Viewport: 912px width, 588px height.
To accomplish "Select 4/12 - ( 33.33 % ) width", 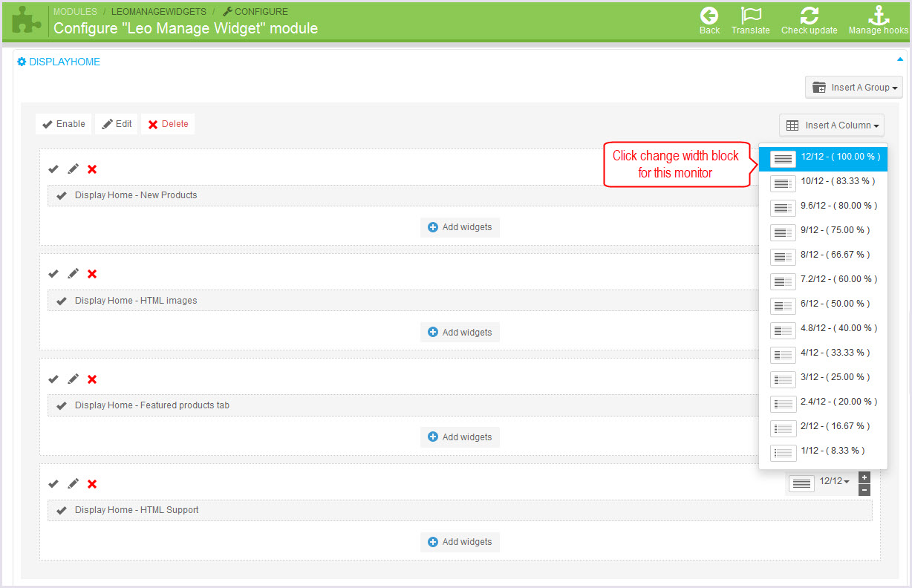I will 823,355.
